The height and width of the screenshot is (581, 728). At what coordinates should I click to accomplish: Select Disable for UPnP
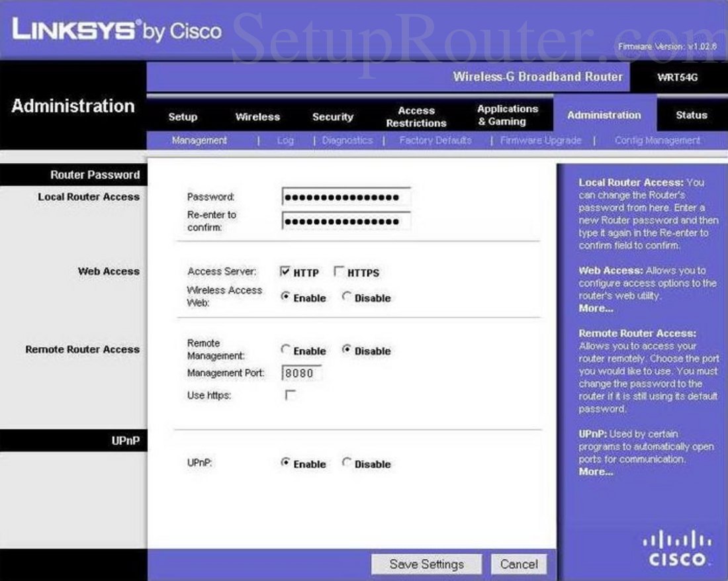pos(346,463)
